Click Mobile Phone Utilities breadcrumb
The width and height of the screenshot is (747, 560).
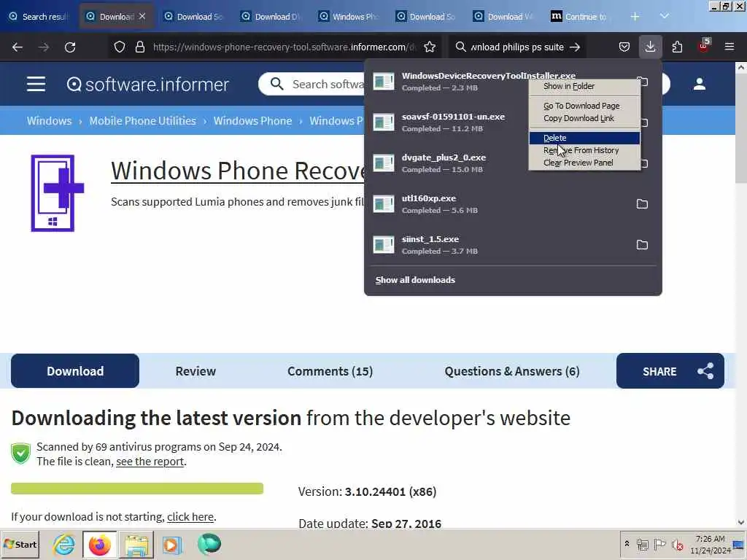143,121
